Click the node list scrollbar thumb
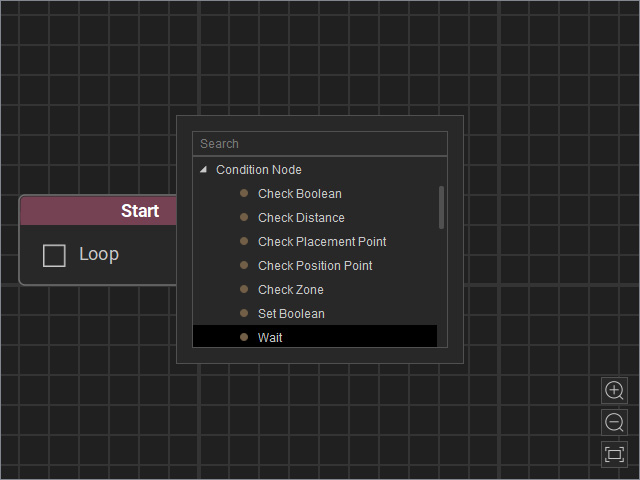The width and height of the screenshot is (640, 480). (441, 207)
